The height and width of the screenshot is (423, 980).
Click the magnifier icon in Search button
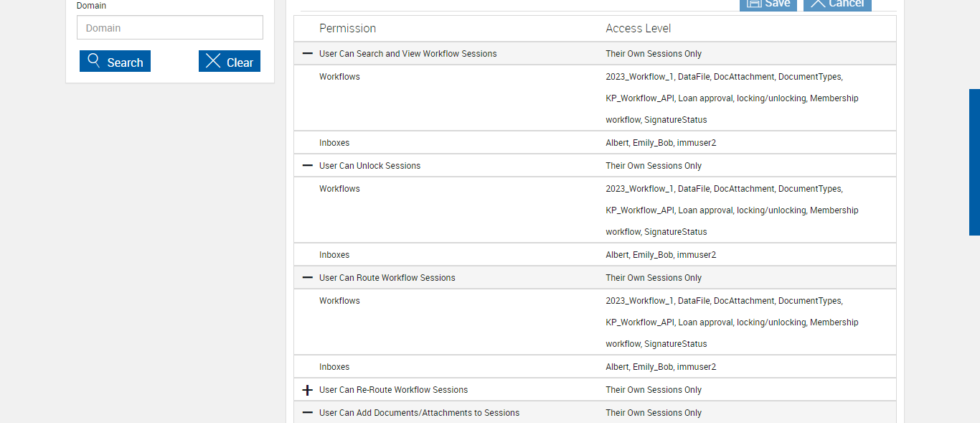coord(93,61)
